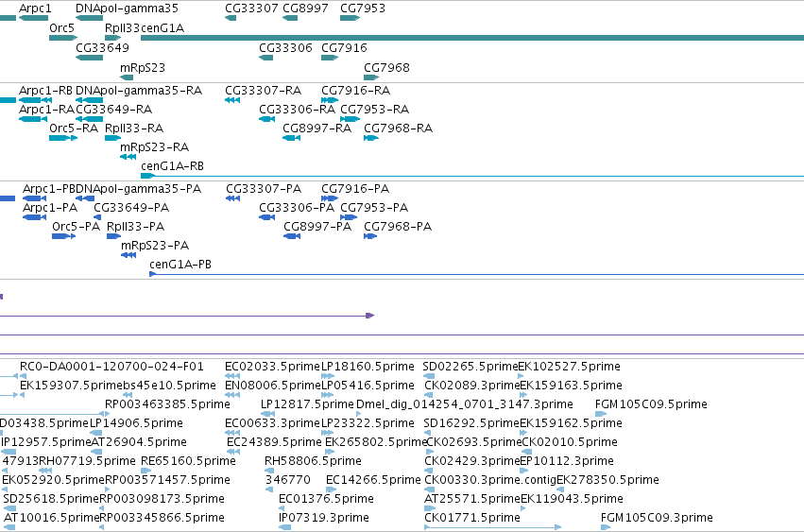This screenshot has width=804, height=532.
Task: Select the mRpS23 gene label
Action: (x=143, y=68)
